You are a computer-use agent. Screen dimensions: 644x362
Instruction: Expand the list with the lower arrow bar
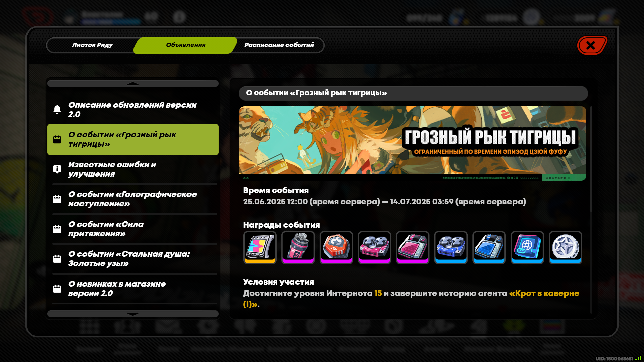[x=133, y=314]
